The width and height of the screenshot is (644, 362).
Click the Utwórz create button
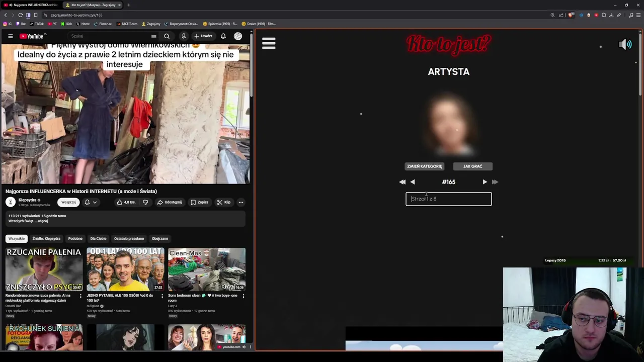203,36
